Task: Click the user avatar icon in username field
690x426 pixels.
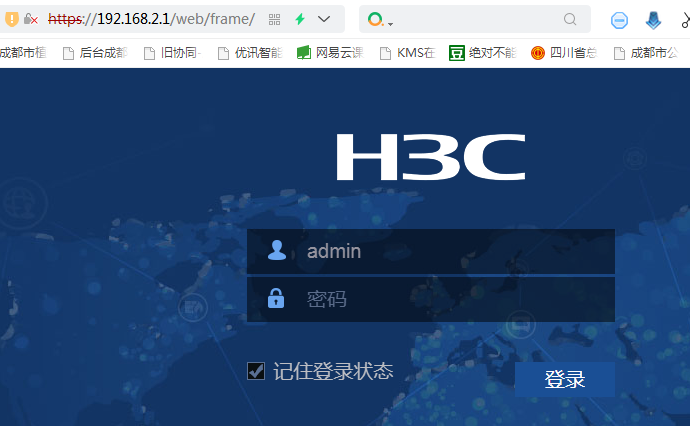Action: (x=277, y=250)
